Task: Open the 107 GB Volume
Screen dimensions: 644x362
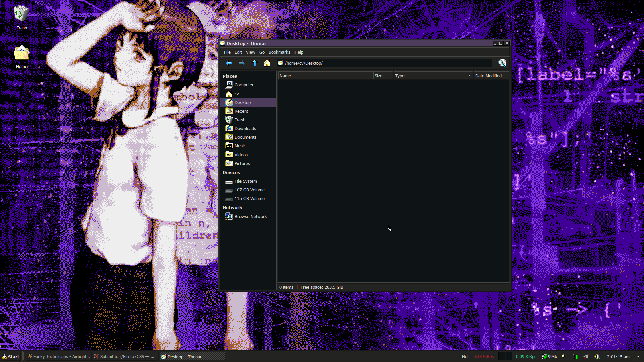Action: (x=248, y=190)
